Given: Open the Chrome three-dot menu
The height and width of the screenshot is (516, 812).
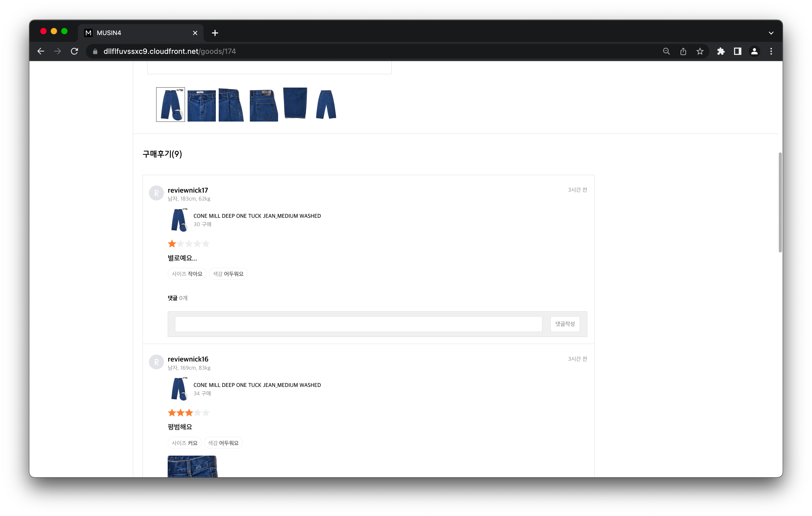Looking at the screenshot, I should pos(771,51).
